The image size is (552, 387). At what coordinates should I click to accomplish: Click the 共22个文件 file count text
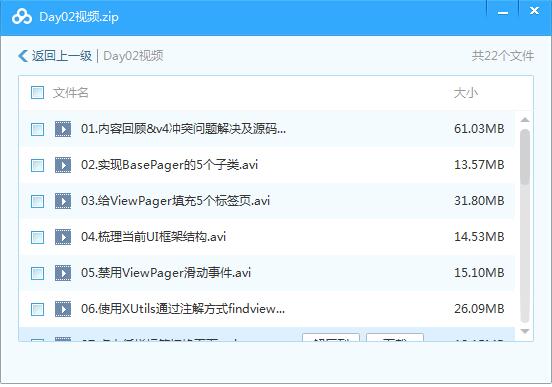pos(503,56)
